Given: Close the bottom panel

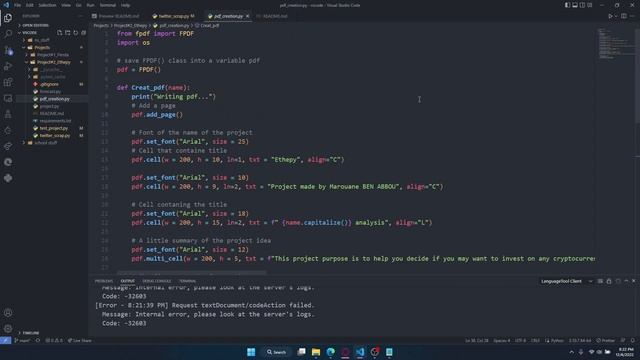Looking at the screenshot, I should coord(633,281).
